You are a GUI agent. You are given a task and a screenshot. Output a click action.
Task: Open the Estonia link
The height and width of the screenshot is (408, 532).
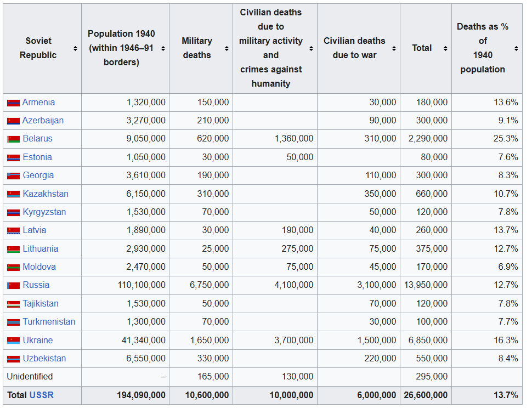click(37, 157)
